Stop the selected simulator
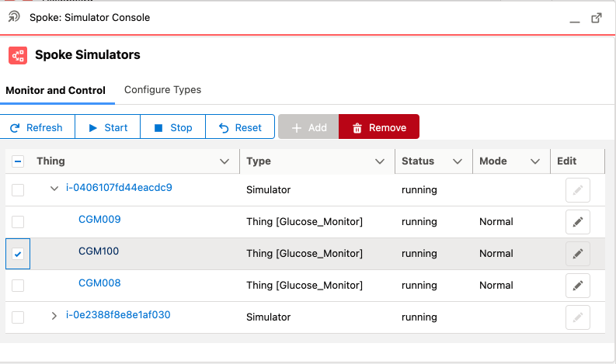The image size is (616, 364). pos(173,127)
